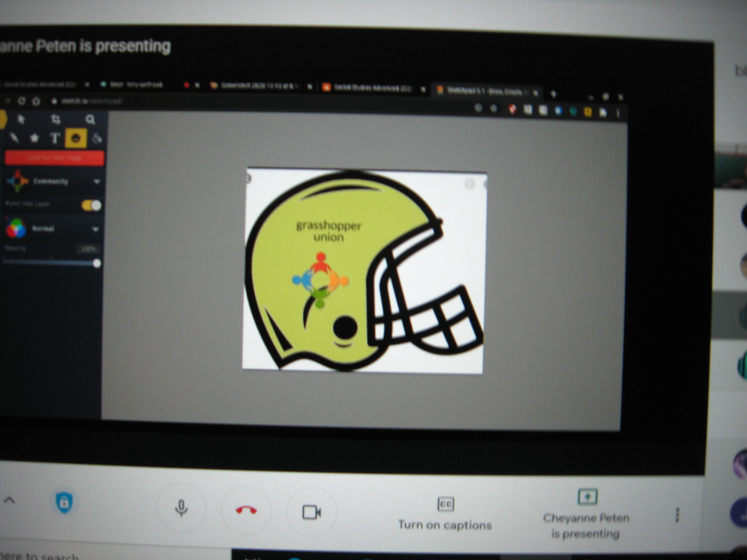The width and height of the screenshot is (747, 560).
Task: Click the highlighted yellow clipart tool
Action: point(75,138)
